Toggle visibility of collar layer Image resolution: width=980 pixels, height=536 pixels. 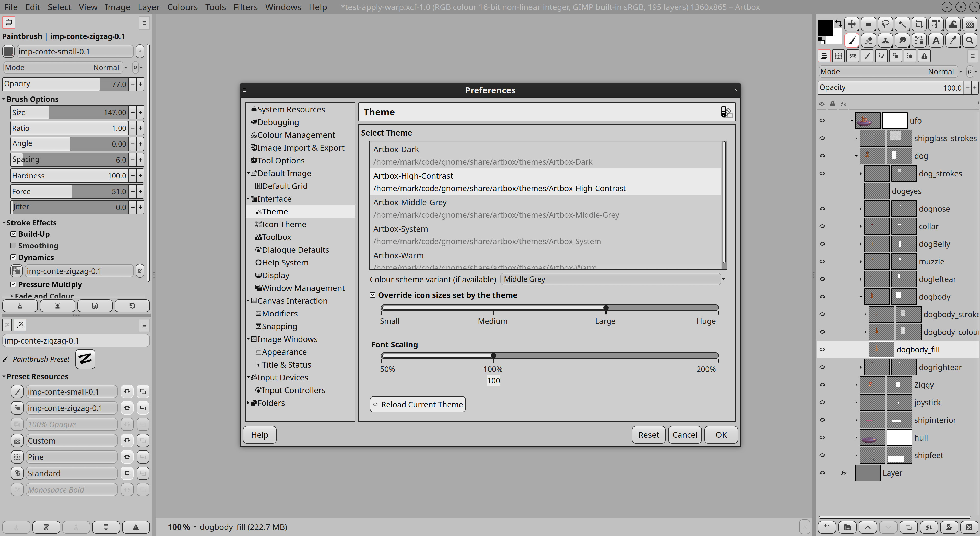click(x=823, y=226)
